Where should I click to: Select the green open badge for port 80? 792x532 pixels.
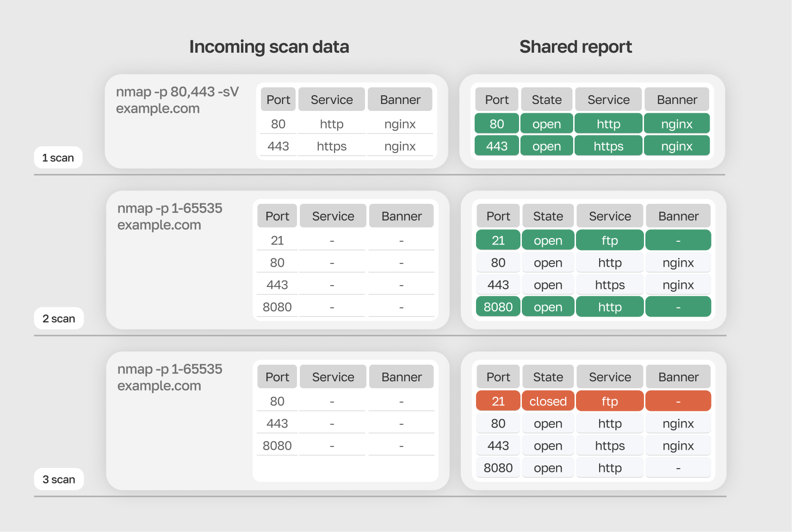point(546,123)
